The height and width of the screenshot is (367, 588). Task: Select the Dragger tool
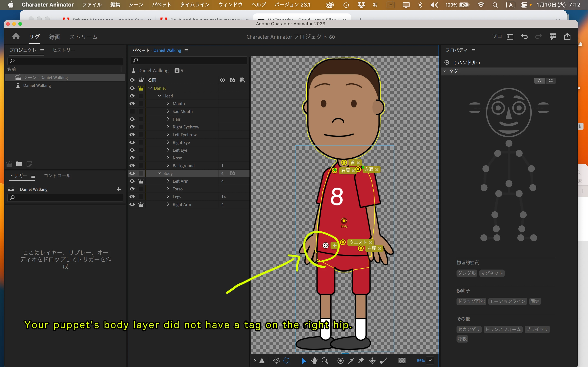point(372,361)
